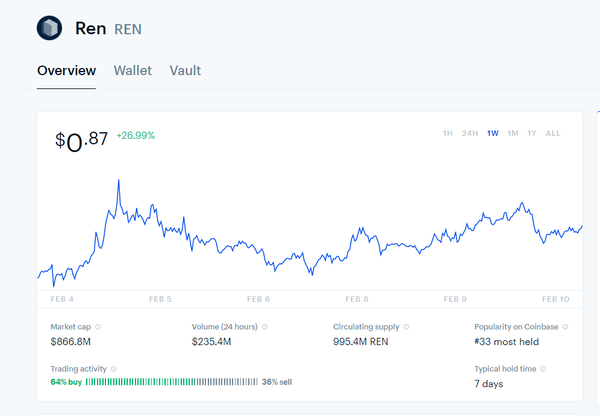This screenshot has width=600, height=416.
Task: Open the Wallet tab
Action: pyautogui.click(x=133, y=71)
